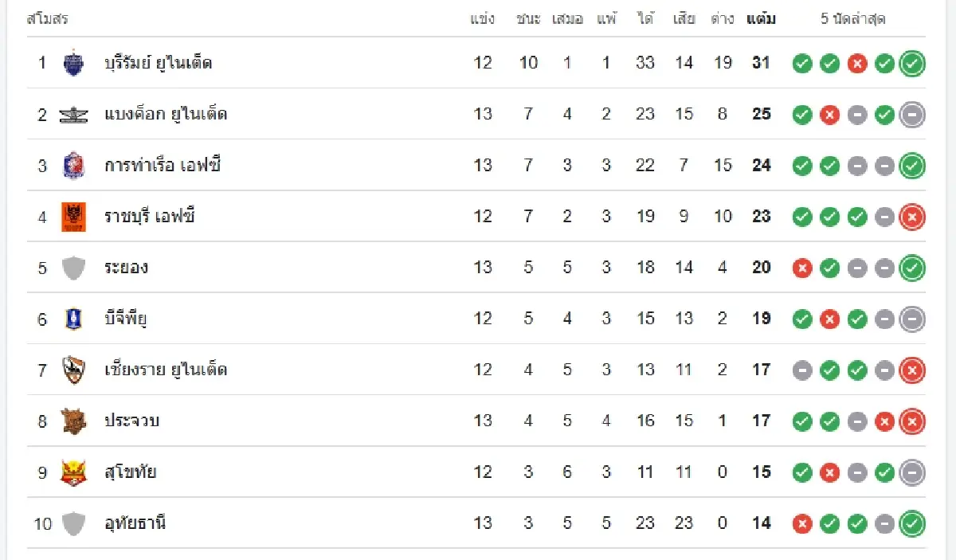
Task: Click Bangkok United's latest match draw indicator
Action: 912,115
